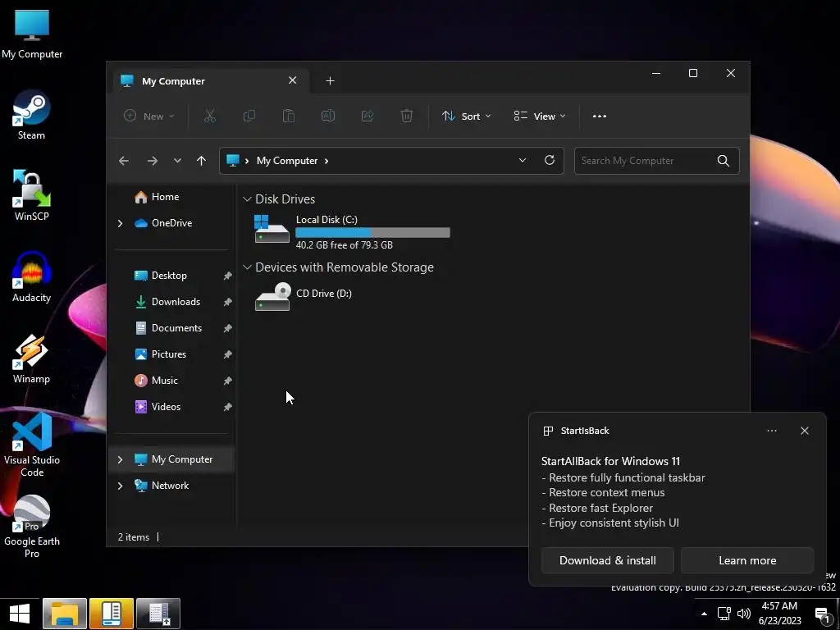
Task: Click the Copy icon in toolbar
Action: (249, 116)
